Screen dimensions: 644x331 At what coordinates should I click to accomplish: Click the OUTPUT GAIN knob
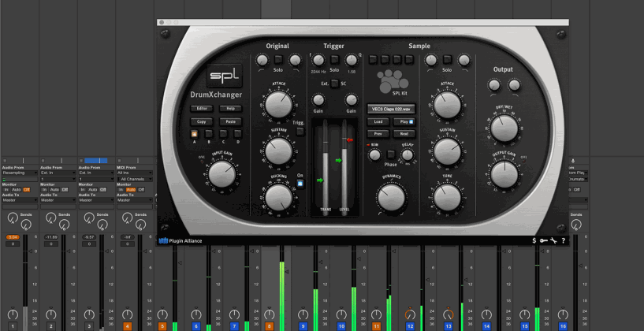(504, 174)
